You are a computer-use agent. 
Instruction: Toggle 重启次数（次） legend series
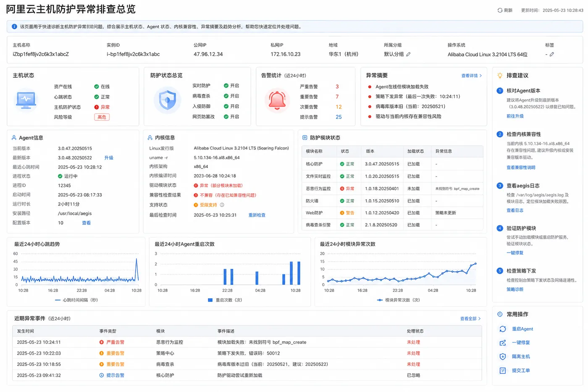(225, 300)
